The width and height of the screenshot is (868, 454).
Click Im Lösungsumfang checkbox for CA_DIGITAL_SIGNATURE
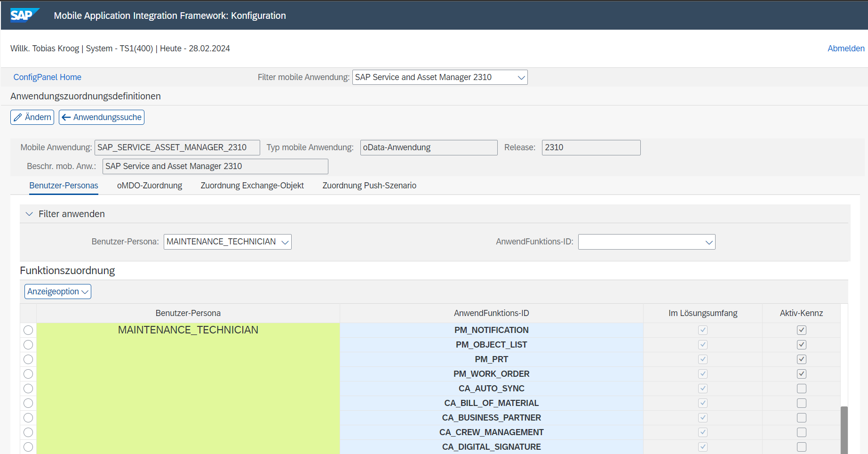[703, 447]
